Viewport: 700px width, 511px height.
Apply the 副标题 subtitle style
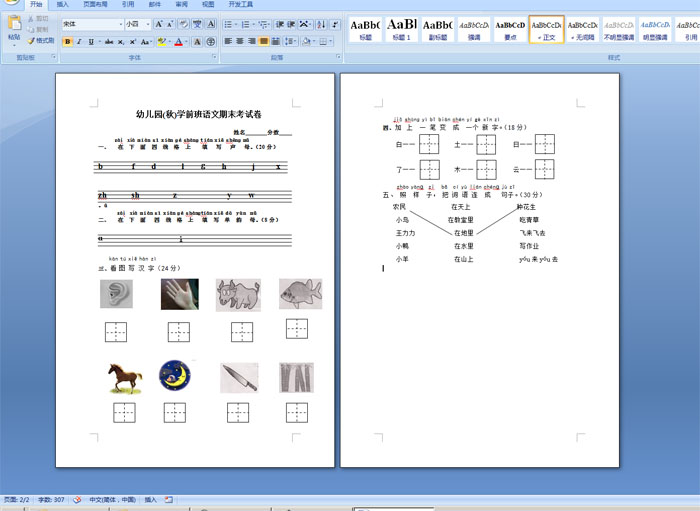438,29
